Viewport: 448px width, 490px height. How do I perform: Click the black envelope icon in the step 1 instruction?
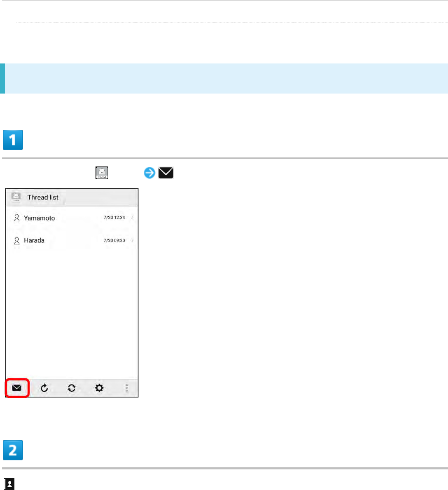click(x=166, y=173)
